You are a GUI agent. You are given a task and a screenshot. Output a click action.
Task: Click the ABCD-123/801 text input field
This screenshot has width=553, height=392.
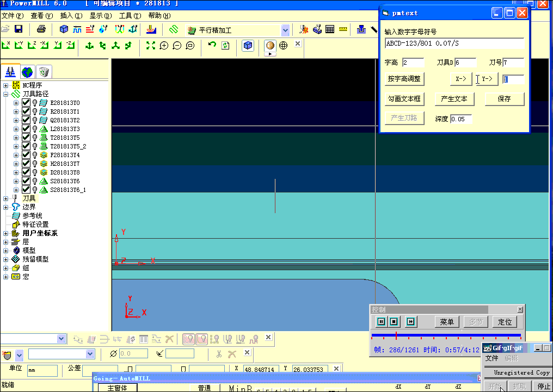coord(454,43)
